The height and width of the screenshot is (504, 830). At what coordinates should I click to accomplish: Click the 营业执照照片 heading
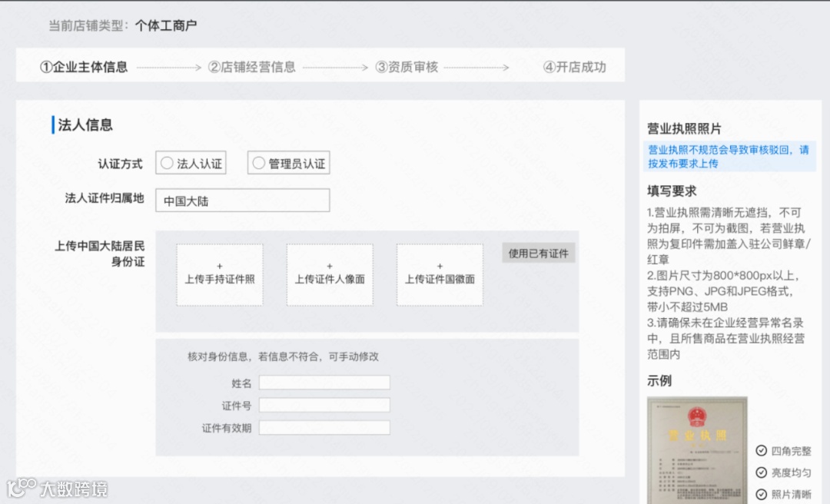pos(684,128)
